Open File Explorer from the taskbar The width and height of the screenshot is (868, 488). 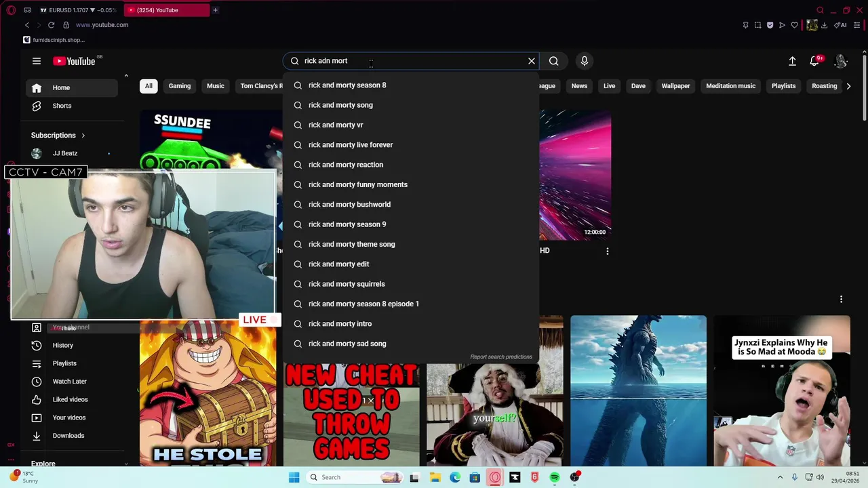tap(435, 477)
